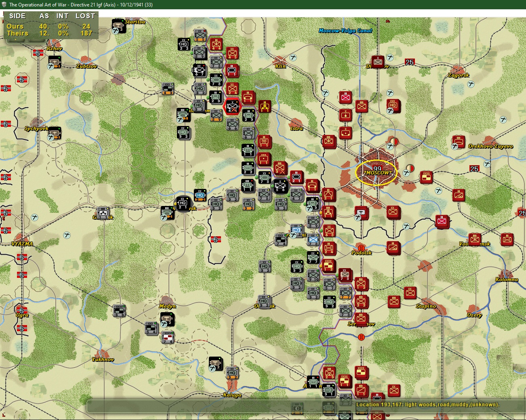This screenshot has height=420, width=526.
Task: Select the red aircraft counter south of Moscow
Action: pos(361,212)
